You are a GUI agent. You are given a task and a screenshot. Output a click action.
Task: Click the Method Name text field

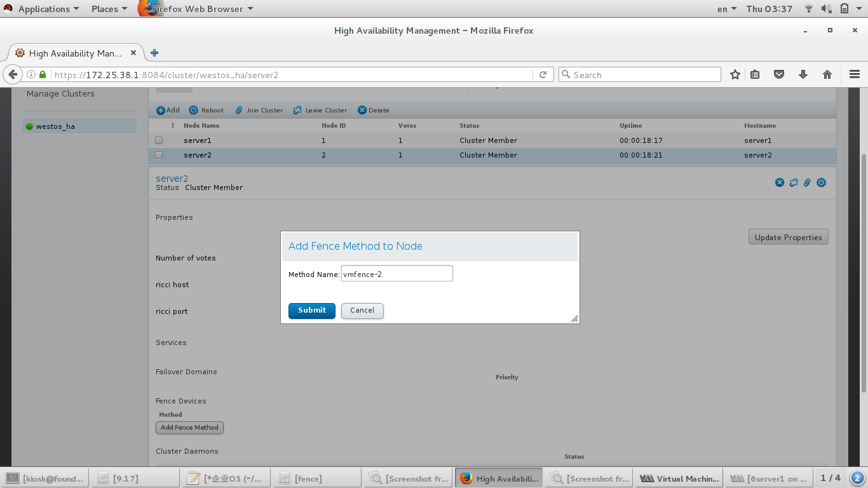pyautogui.click(x=397, y=273)
